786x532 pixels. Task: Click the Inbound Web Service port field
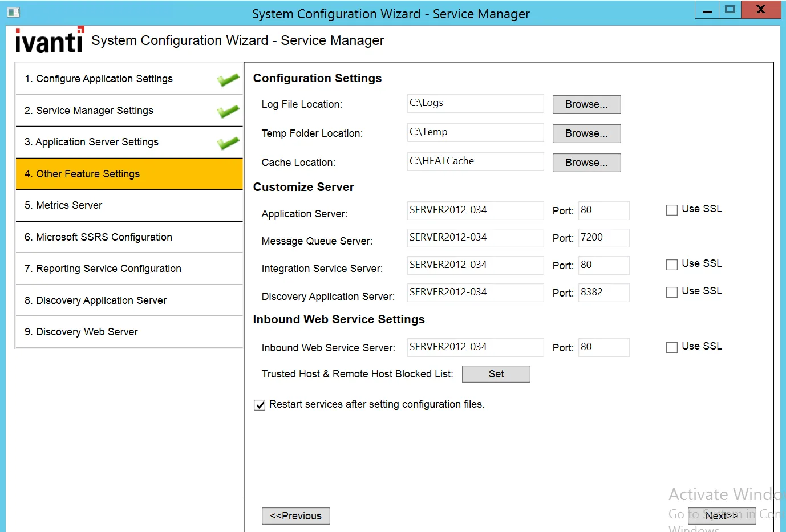[603, 347]
